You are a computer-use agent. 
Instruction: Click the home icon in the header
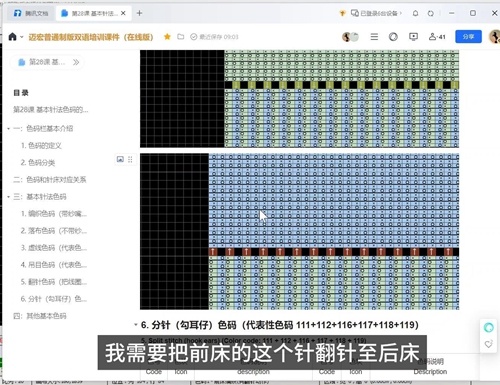pyautogui.click(x=12, y=37)
